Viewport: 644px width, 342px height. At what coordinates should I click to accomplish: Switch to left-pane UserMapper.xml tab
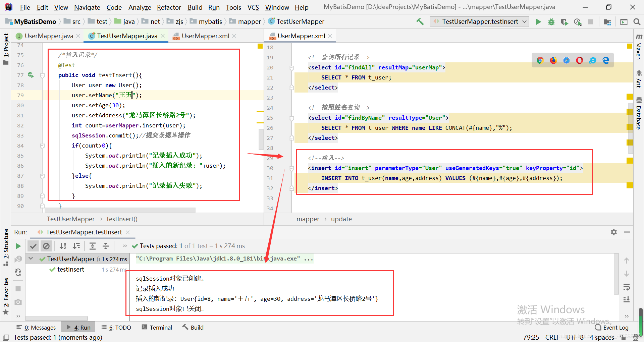(205, 36)
